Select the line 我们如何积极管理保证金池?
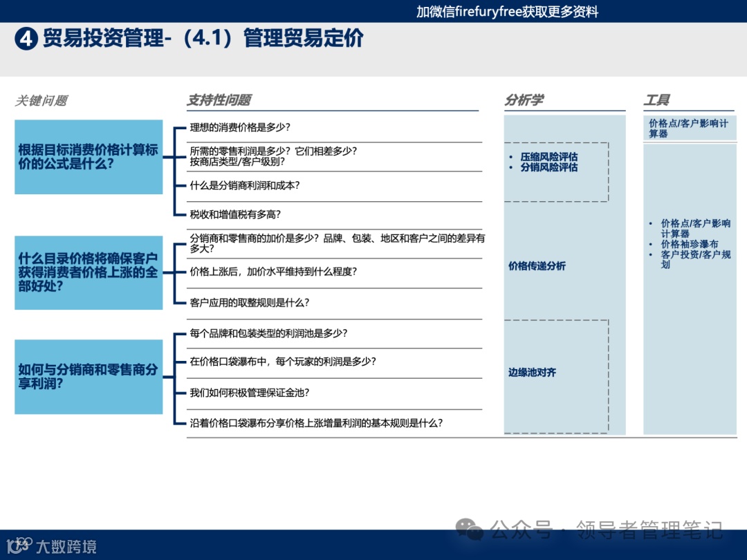Screen dimensions: 747x560 250,393
